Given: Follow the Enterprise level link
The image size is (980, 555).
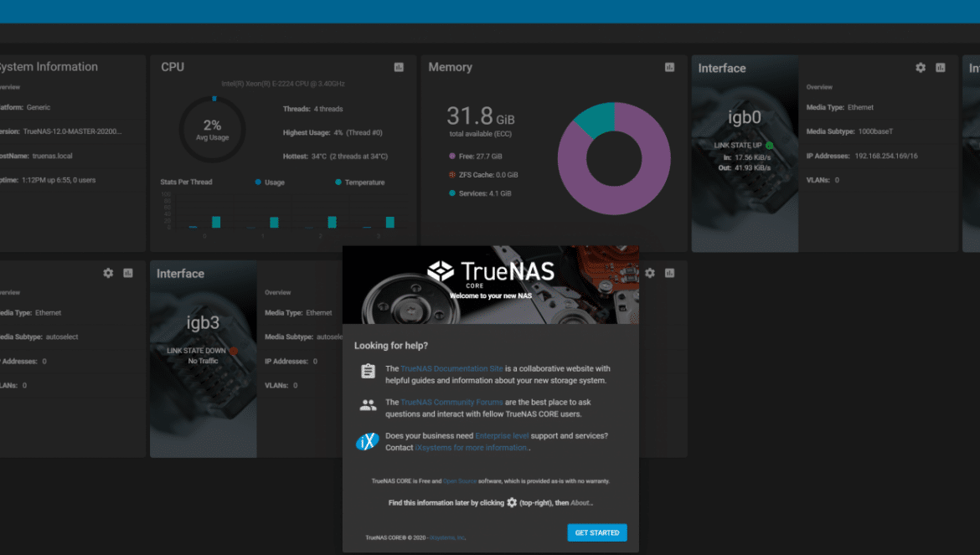Looking at the screenshot, I should click(x=501, y=436).
